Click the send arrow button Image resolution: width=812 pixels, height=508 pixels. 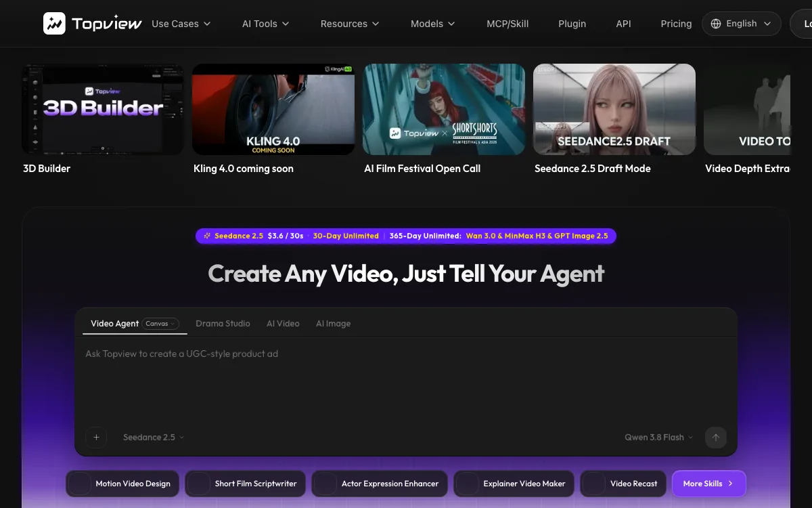click(x=716, y=437)
